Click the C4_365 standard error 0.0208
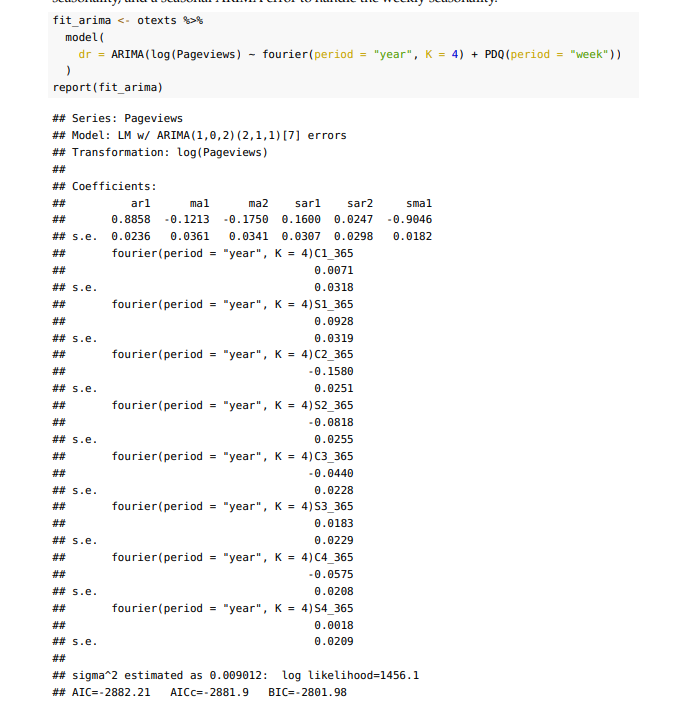Image resolution: width=686 pixels, height=707 pixels. (x=334, y=592)
